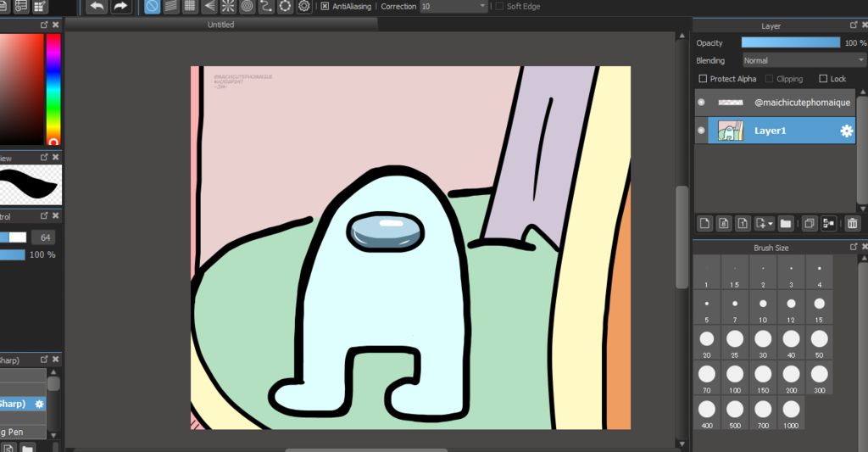Image resolution: width=868 pixels, height=452 pixels.
Task: Turn snap off with the blue circle icon
Action: coord(153,7)
